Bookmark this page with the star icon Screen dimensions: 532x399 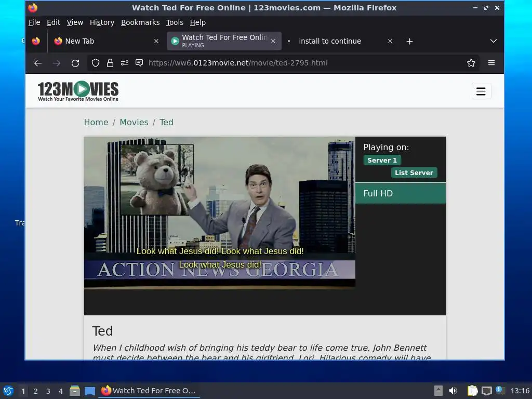point(471,63)
